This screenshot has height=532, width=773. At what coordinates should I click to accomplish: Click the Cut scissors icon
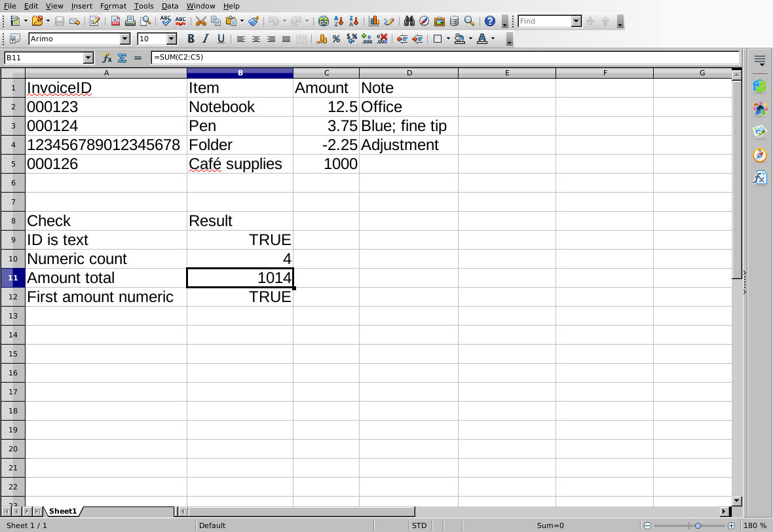click(200, 21)
